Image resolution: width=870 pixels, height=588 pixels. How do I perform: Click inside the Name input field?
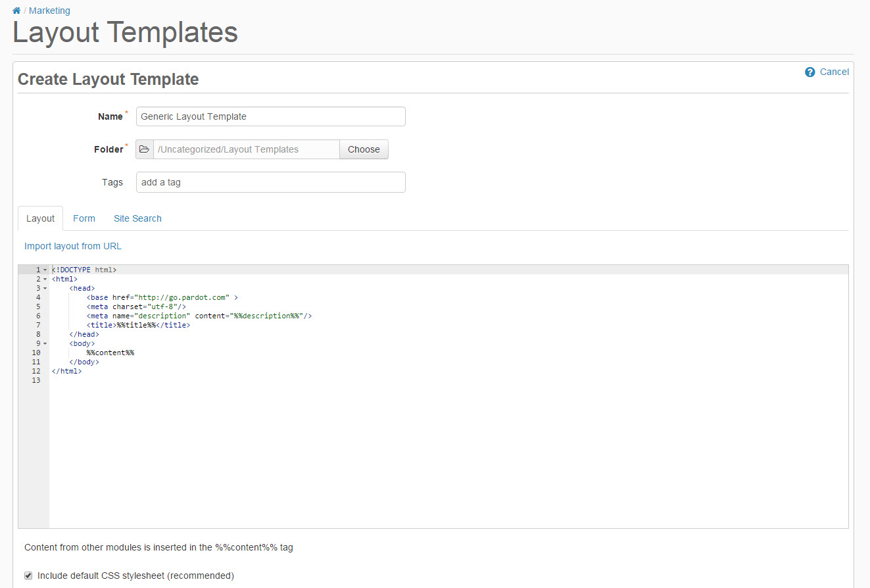pyautogui.click(x=270, y=116)
